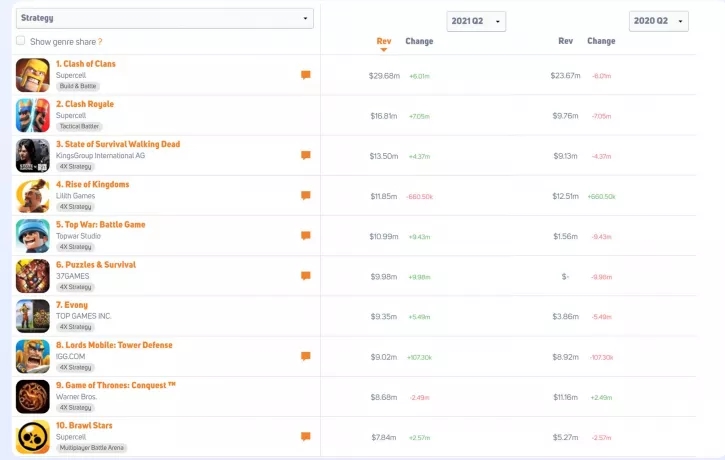Open the Evony game title link
725x460 pixels.
tap(71, 305)
